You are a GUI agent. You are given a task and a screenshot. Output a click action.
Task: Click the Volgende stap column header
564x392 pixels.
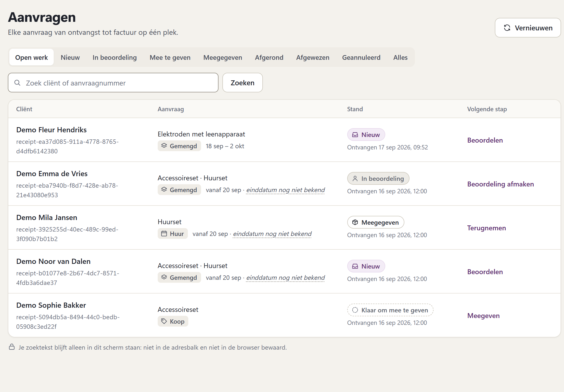tap(487, 109)
